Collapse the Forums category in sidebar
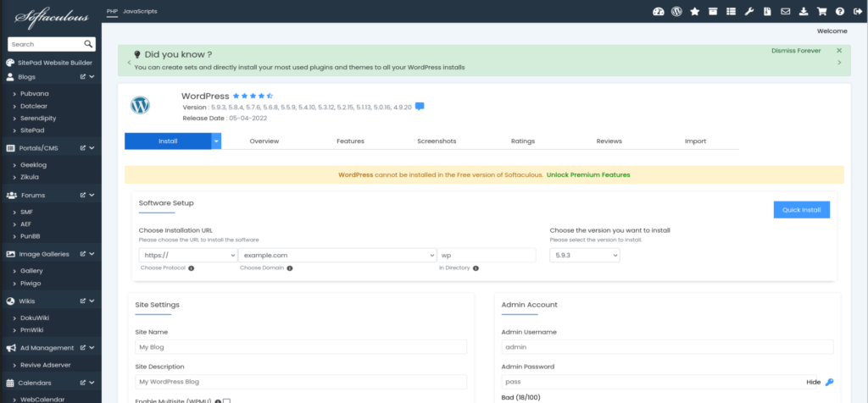Image resolution: width=868 pixels, height=403 pixels. (92, 195)
